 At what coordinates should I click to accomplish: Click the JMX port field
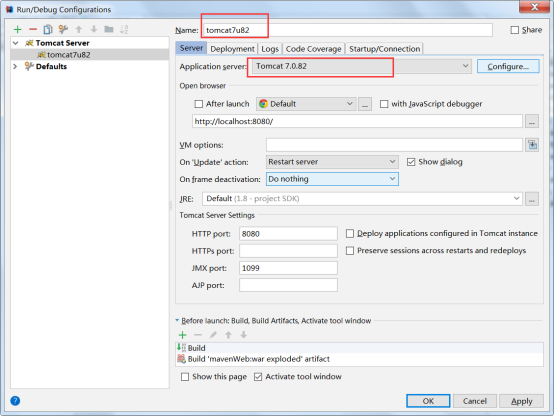pos(288,268)
